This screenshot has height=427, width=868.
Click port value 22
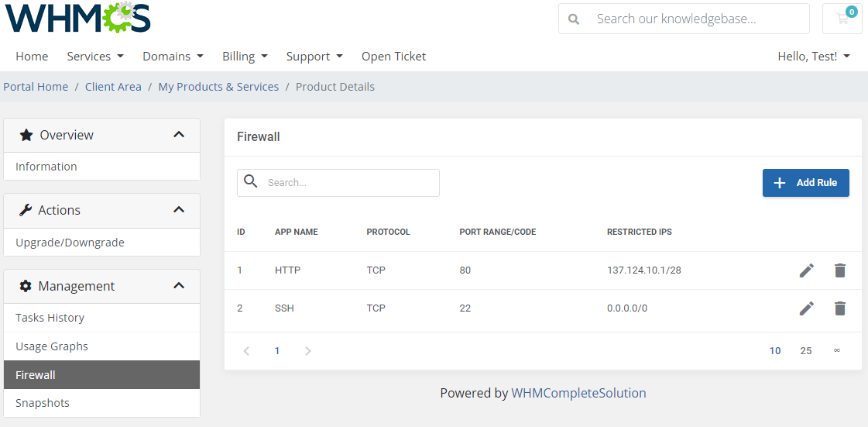(x=465, y=308)
